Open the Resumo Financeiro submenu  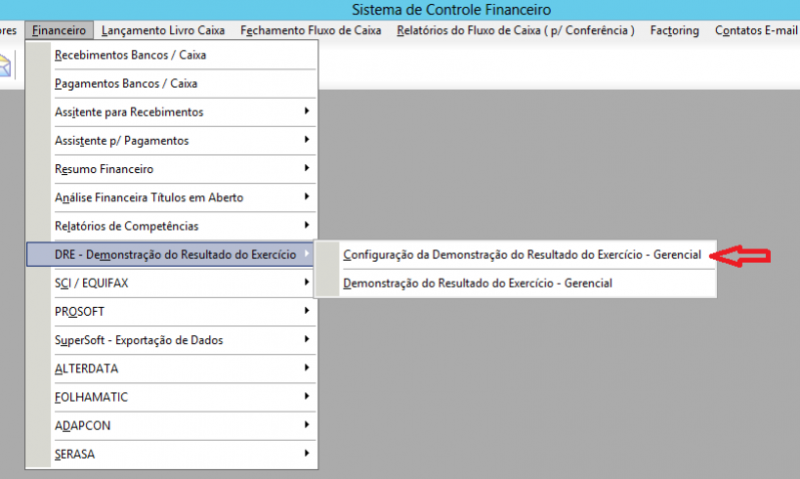pos(104,169)
